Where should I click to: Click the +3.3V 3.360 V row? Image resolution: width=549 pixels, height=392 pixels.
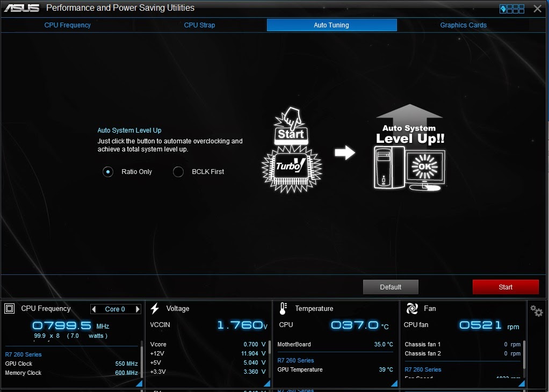tap(208, 372)
